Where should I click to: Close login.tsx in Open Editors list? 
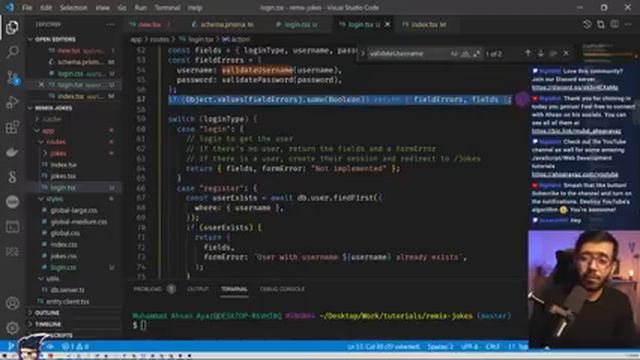click(41, 85)
